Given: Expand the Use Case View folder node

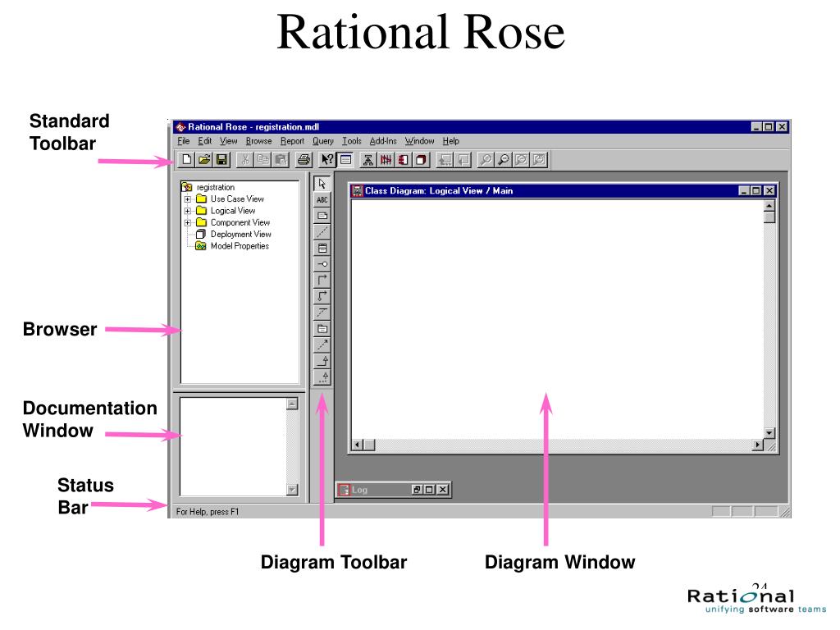Looking at the screenshot, I should (188, 199).
